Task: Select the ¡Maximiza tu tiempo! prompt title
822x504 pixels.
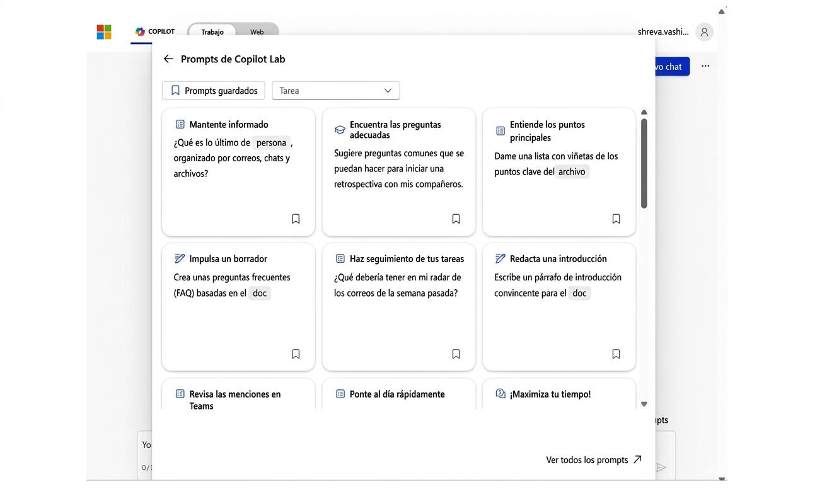Action: (x=550, y=394)
